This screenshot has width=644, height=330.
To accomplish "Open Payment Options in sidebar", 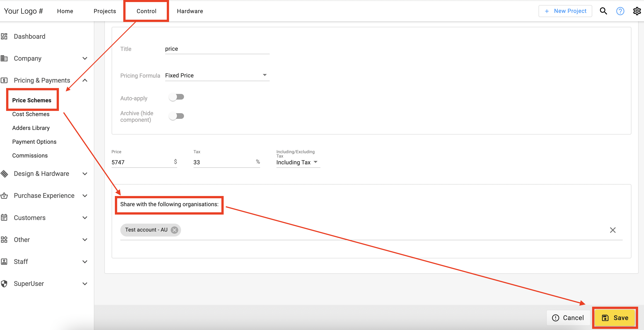I will tap(34, 142).
